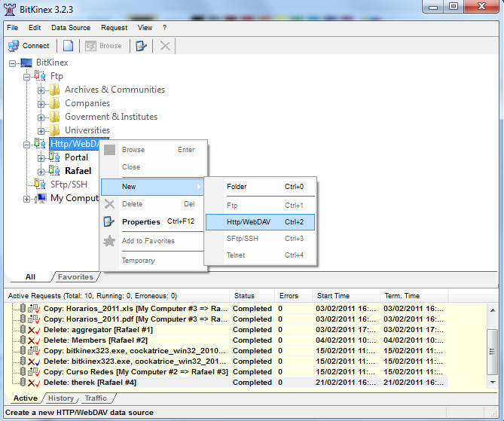
Task: Click the My Computer tree icon
Action: pos(41,198)
